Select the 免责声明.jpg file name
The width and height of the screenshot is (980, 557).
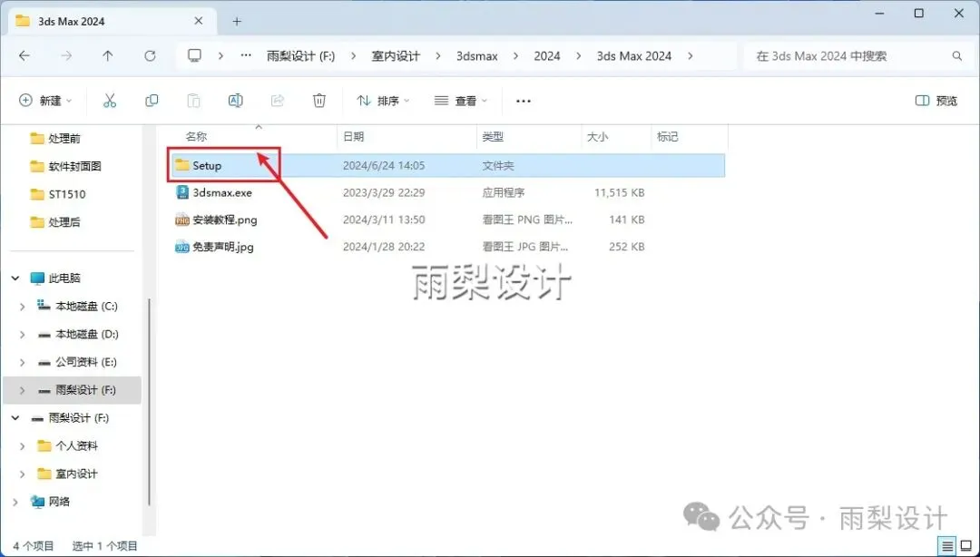point(223,247)
